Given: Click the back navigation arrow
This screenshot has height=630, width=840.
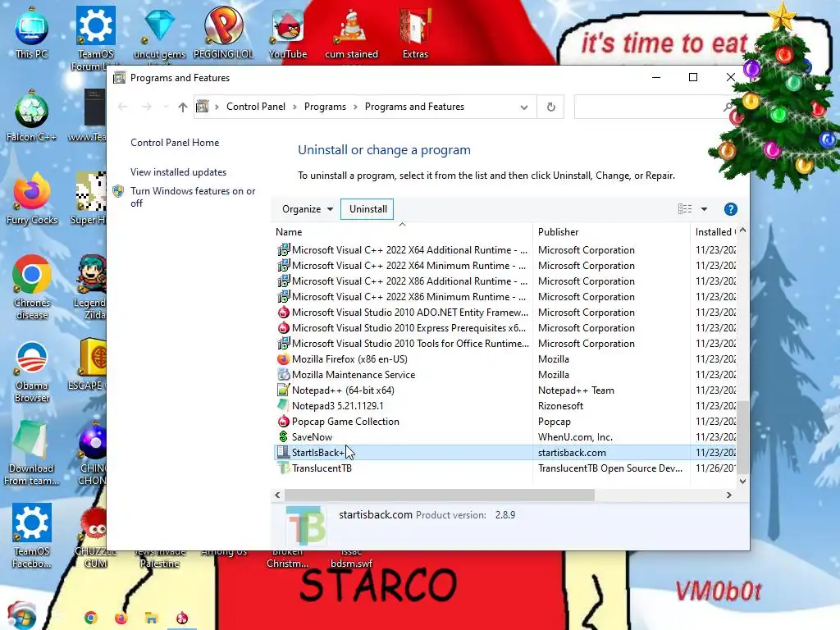Looking at the screenshot, I should [123, 107].
